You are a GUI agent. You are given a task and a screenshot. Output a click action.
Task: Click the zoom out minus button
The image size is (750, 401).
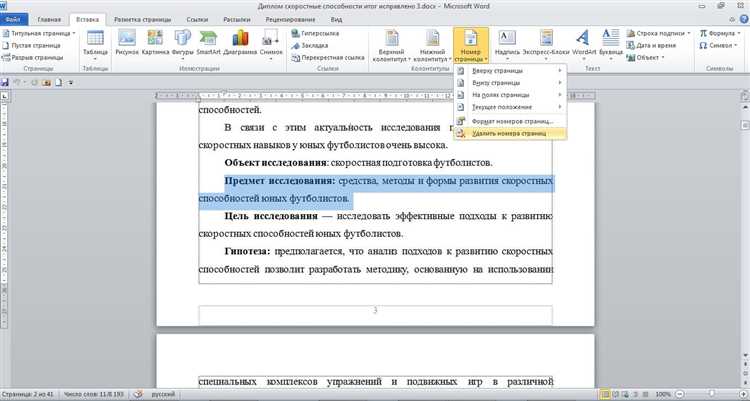pyautogui.click(x=679, y=395)
